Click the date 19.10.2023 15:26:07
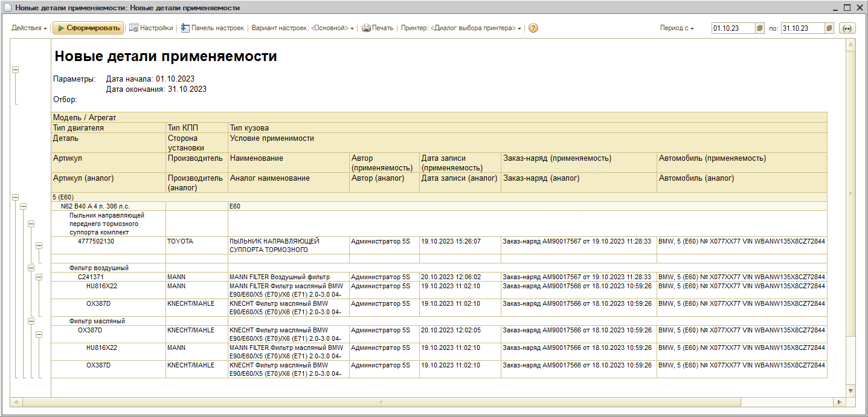Screen dimensions: 868x417 pos(451,241)
